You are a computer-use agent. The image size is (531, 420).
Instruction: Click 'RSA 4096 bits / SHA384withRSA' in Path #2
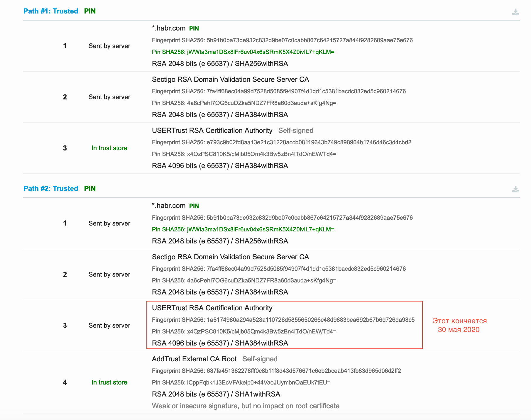click(220, 343)
